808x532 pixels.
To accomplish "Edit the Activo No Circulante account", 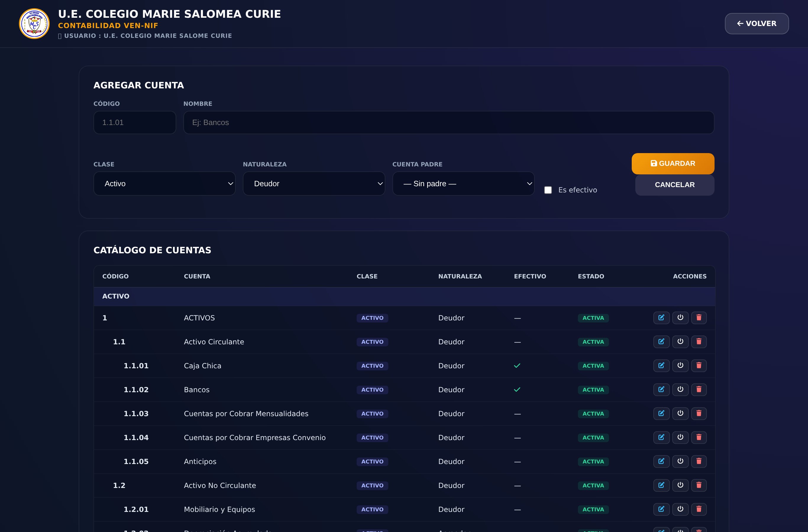I will coord(661,485).
